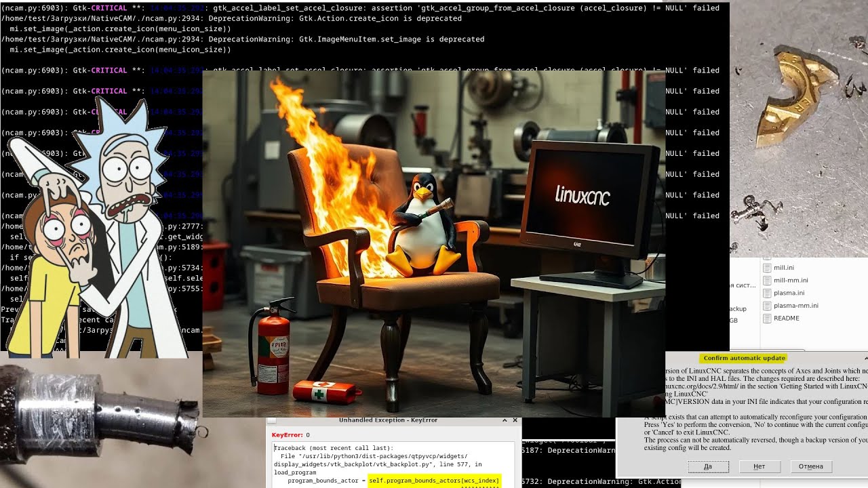Confirm update with the Да button

click(x=708, y=466)
